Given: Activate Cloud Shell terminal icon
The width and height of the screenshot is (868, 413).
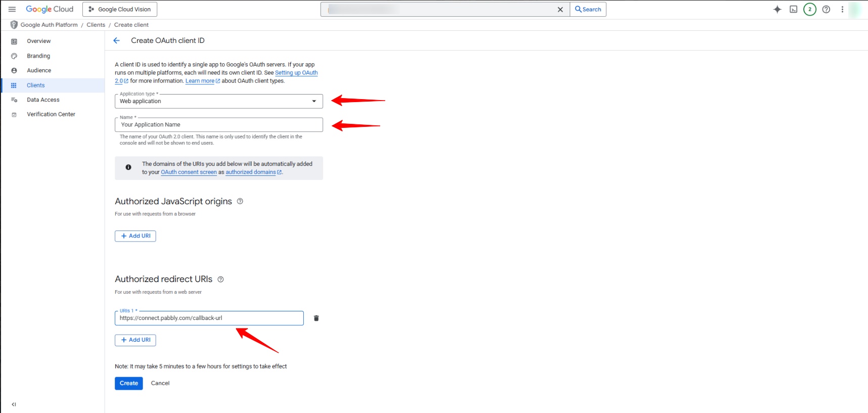Looking at the screenshot, I should (x=793, y=9).
